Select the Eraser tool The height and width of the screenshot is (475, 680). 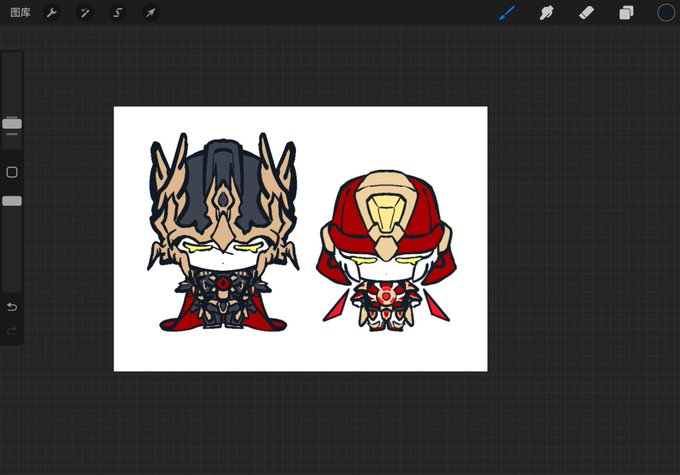pyautogui.click(x=586, y=13)
